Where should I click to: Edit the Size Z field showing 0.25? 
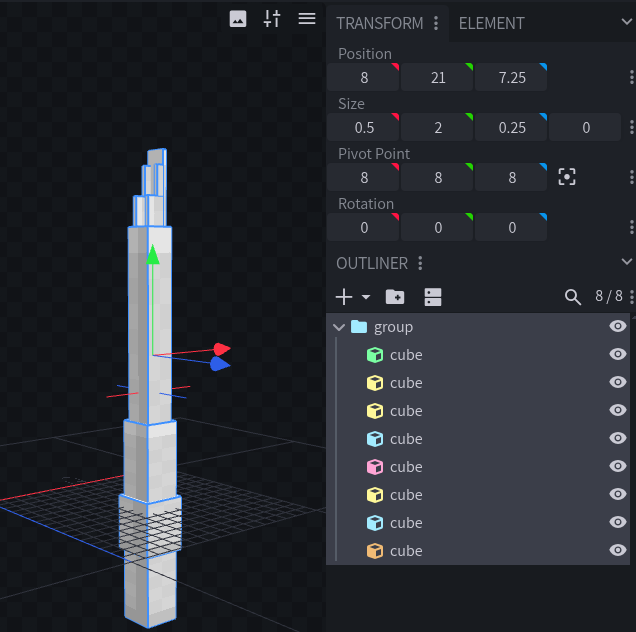point(511,127)
